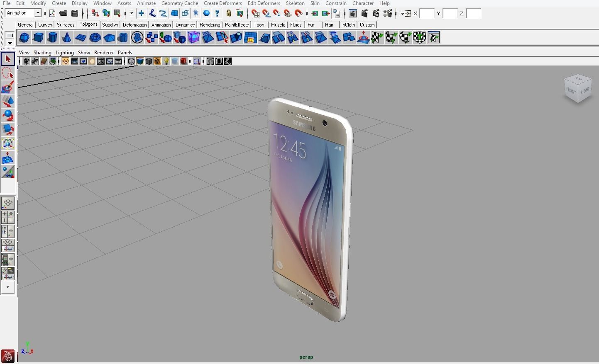Toggle use all lights bulb icon
599x364 pixels.
tap(166, 61)
